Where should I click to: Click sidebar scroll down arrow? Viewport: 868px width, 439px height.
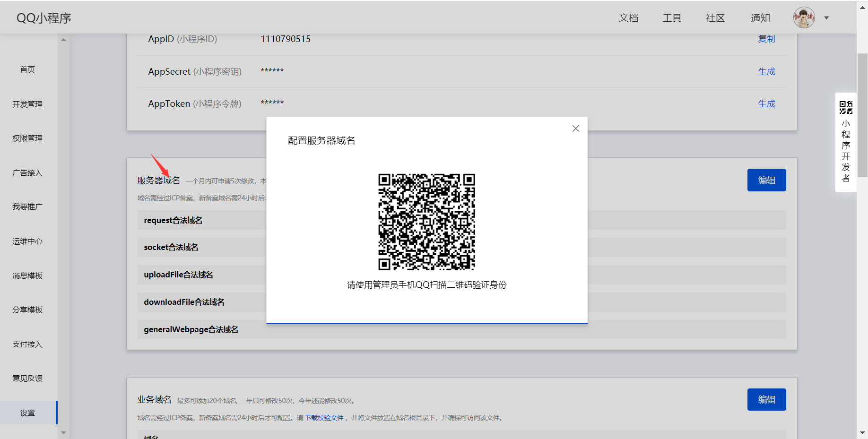pyautogui.click(x=63, y=432)
